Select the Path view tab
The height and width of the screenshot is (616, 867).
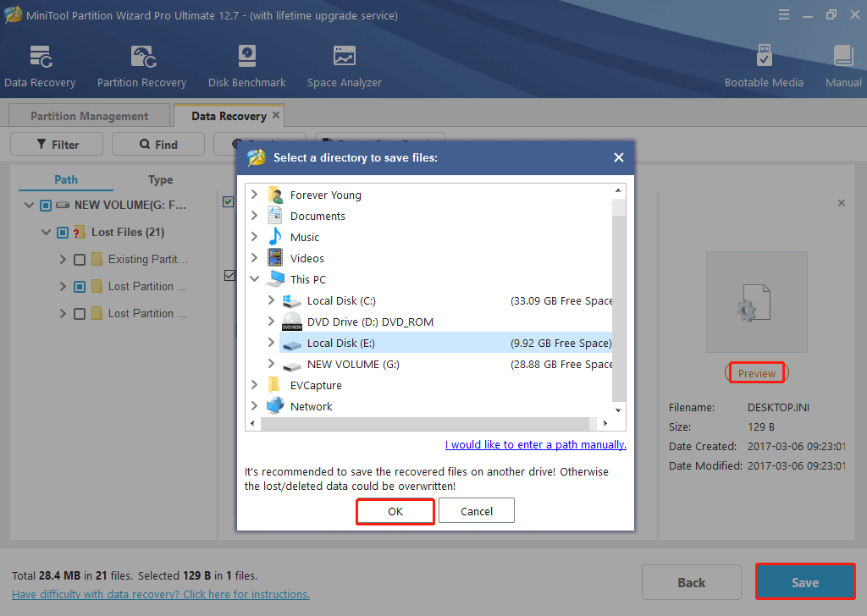click(x=66, y=179)
